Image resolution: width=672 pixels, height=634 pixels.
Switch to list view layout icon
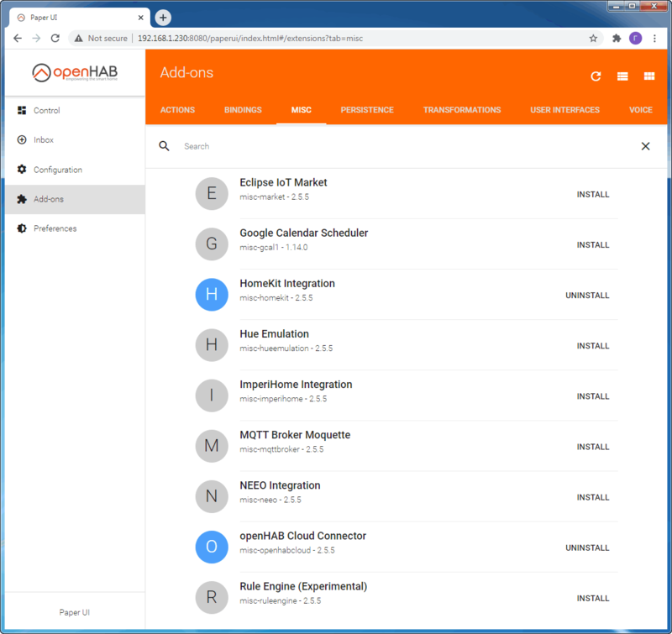(622, 76)
